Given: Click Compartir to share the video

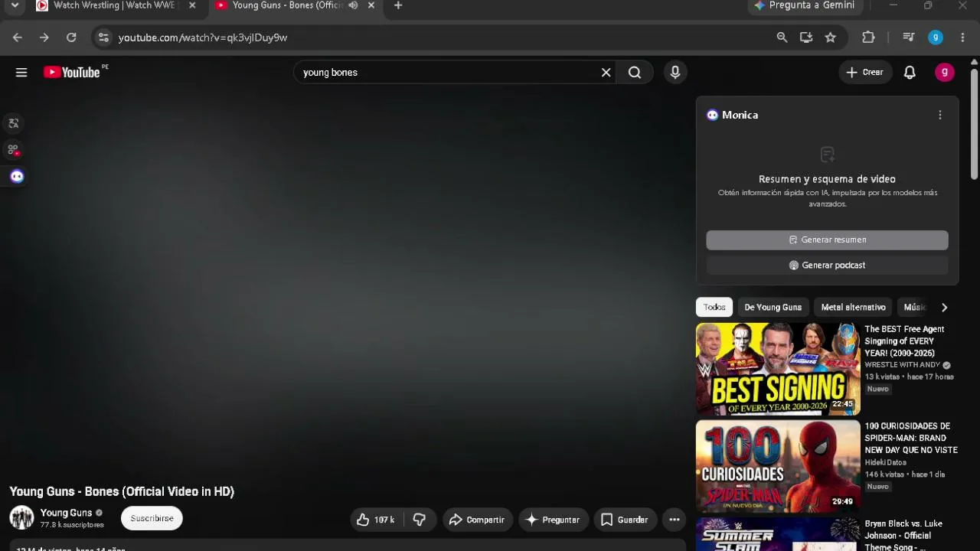Looking at the screenshot, I should pyautogui.click(x=476, y=520).
